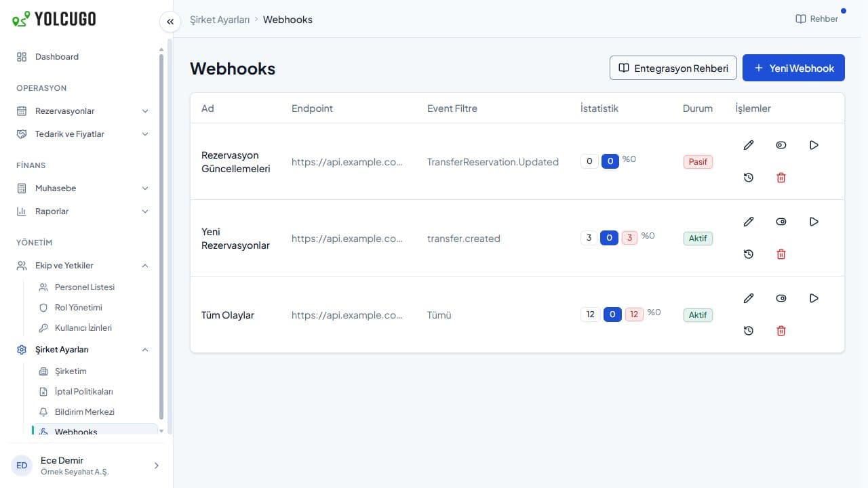This screenshot has width=868, height=488.
Task: Click the transfer.created event filter
Action: (x=464, y=239)
